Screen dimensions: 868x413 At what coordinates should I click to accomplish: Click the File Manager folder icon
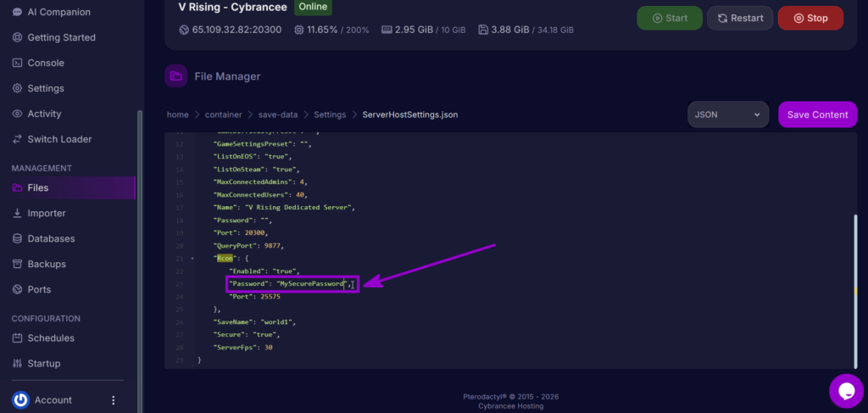176,75
